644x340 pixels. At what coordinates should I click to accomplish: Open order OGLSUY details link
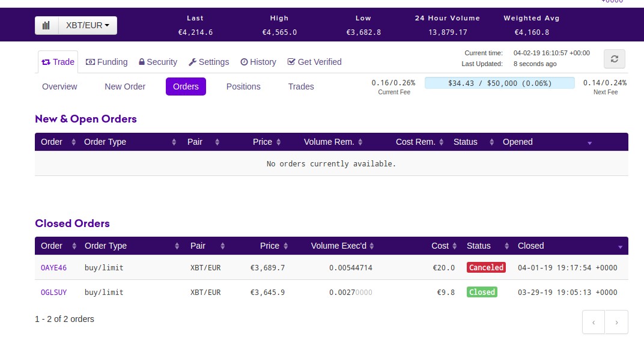[x=54, y=293]
